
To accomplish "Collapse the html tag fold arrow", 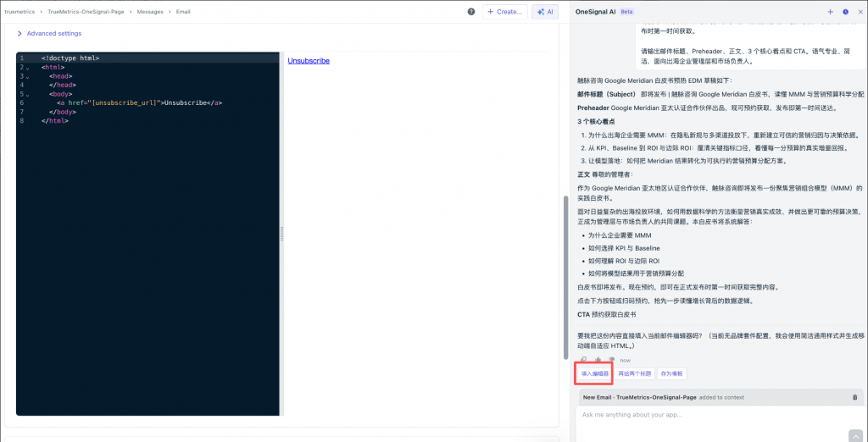I will [28, 68].
